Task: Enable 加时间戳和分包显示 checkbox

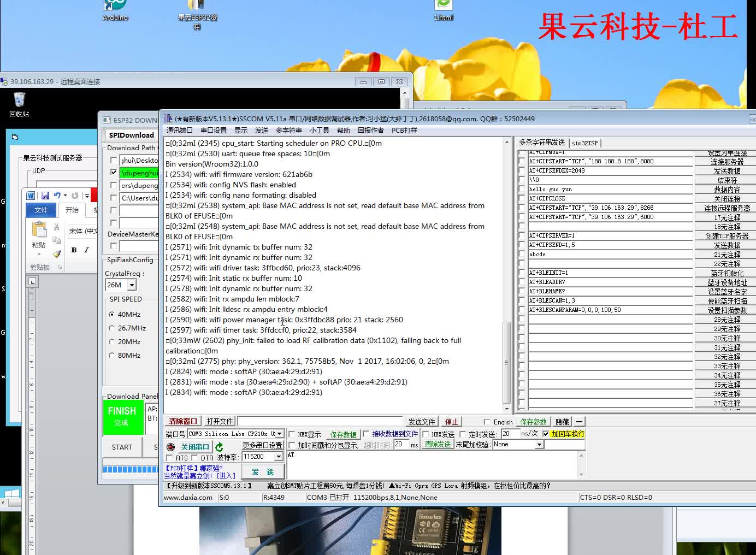Action: [292, 445]
